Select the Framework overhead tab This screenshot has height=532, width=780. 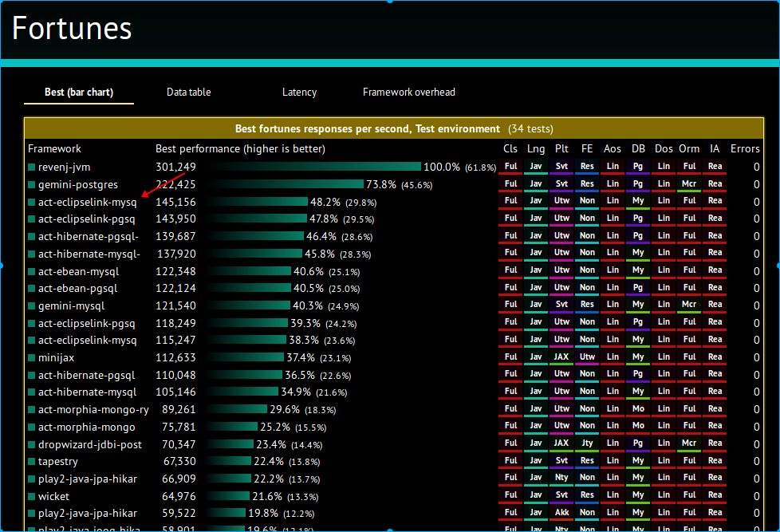[x=408, y=92]
